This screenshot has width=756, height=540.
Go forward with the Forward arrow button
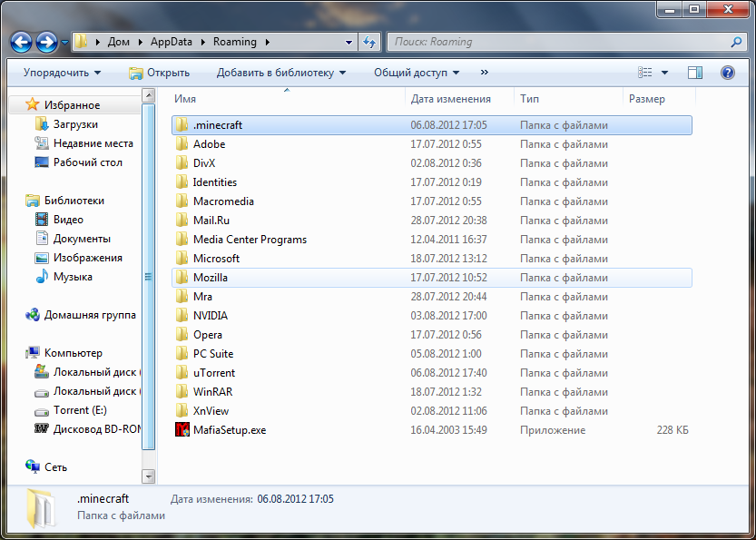click(47, 43)
